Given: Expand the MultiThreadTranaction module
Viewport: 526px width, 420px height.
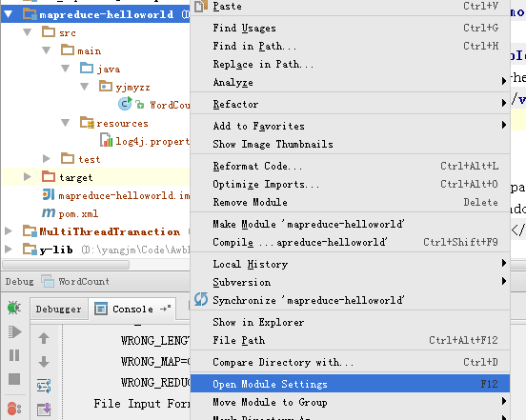Looking at the screenshot, I should tap(9, 230).
